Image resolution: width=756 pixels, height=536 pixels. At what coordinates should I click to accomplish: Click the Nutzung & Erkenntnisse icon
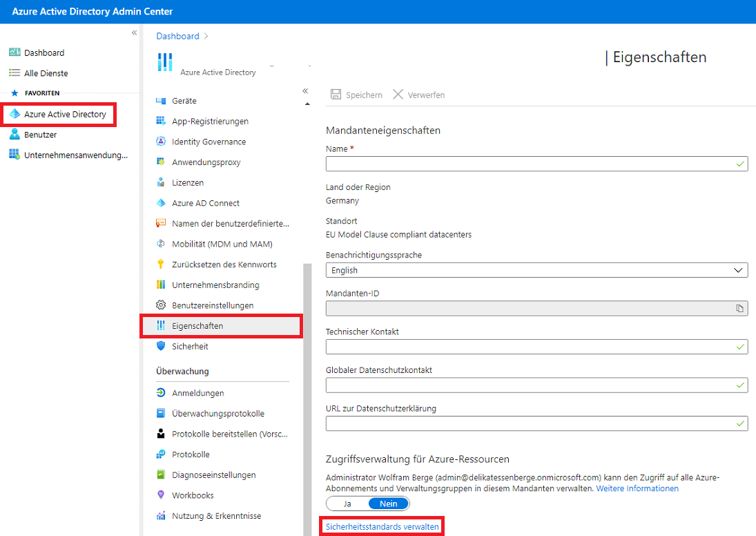161,515
